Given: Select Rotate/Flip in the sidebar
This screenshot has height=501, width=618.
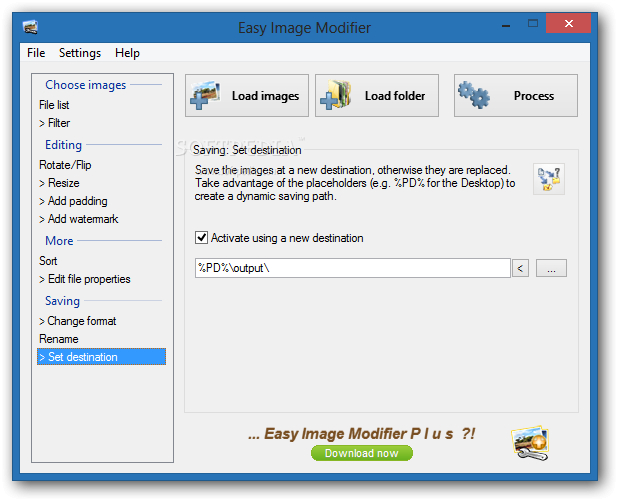Looking at the screenshot, I should (x=65, y=165).
